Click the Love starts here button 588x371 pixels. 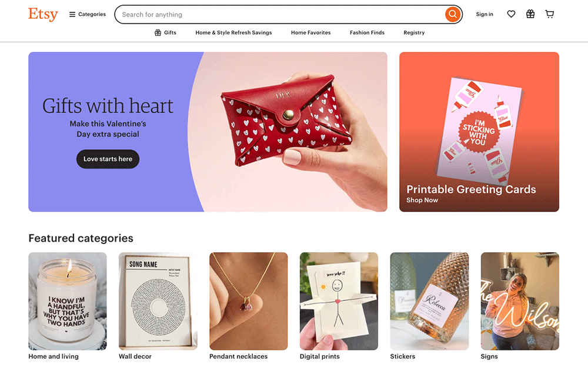coord(108,159)
